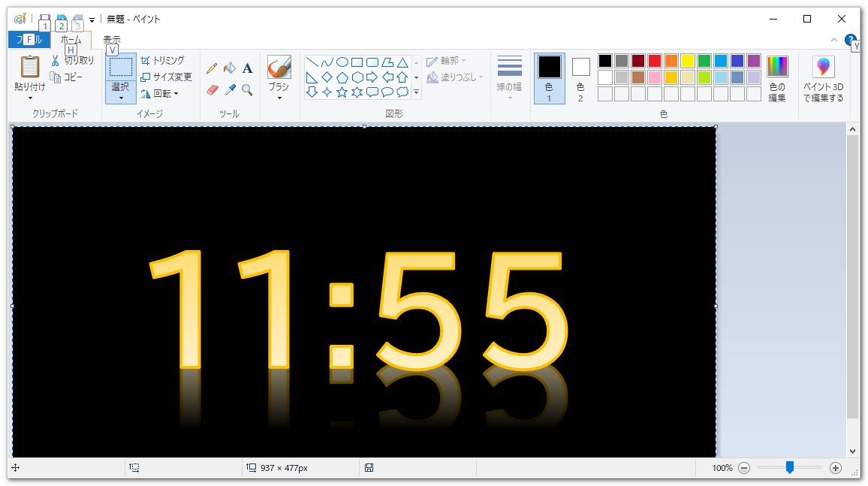
Task: Select the Eraser tool
Action: click(212, 90)
